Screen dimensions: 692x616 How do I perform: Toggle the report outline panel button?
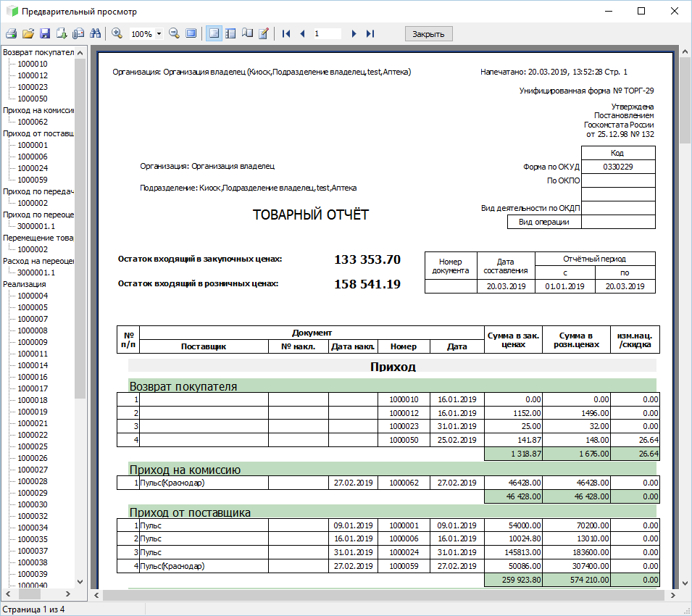[214, 33]
